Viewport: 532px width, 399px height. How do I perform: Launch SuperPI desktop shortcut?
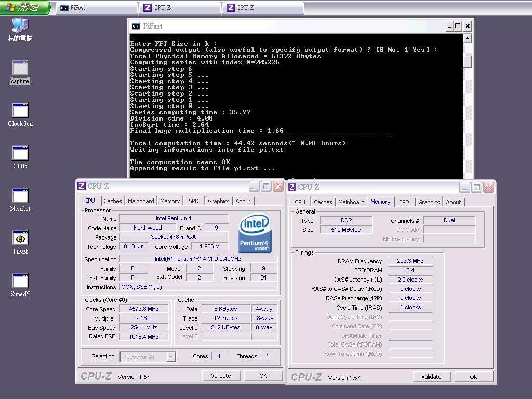pos(20,285)
